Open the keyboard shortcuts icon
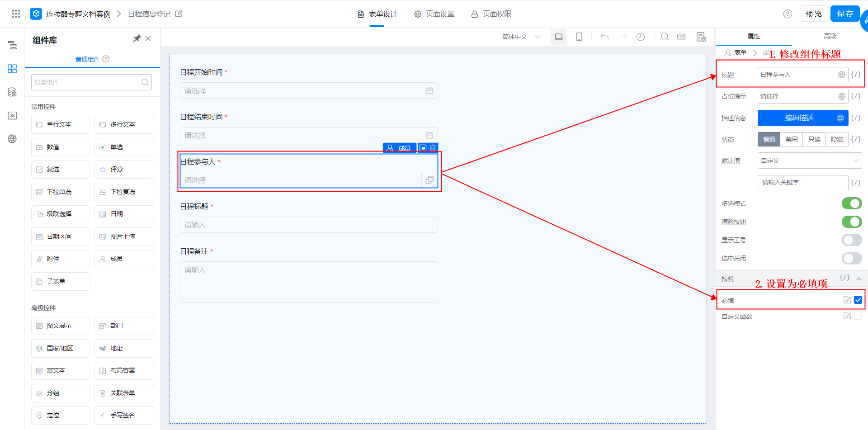The height and width of the screenshot is (430, 868). pos(681,37)
